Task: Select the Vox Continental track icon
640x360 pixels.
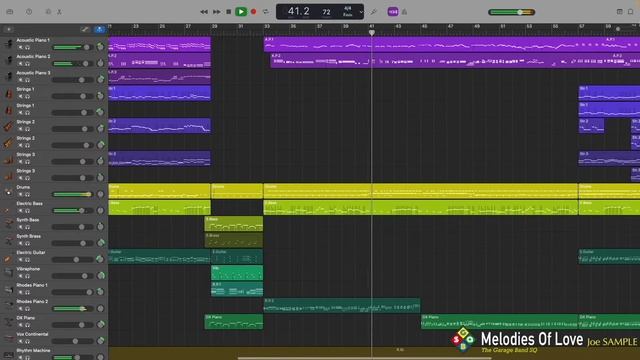Action: pyautogui.click(x=8, y=338)
